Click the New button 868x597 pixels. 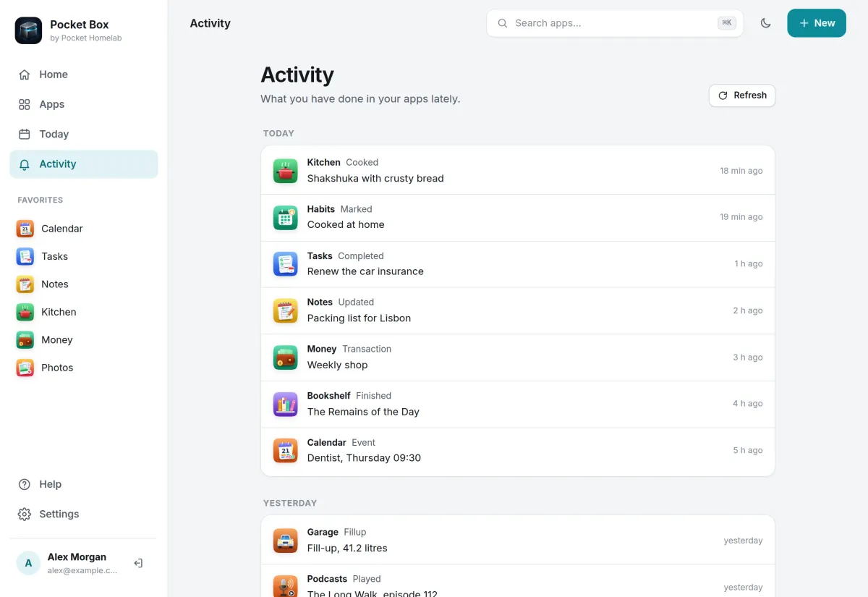817,23
